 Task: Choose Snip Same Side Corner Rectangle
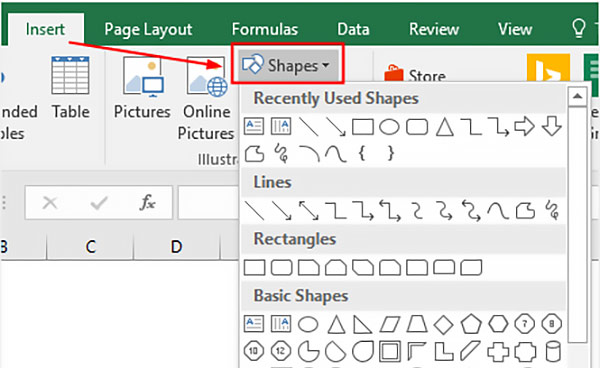coord(336,267)
